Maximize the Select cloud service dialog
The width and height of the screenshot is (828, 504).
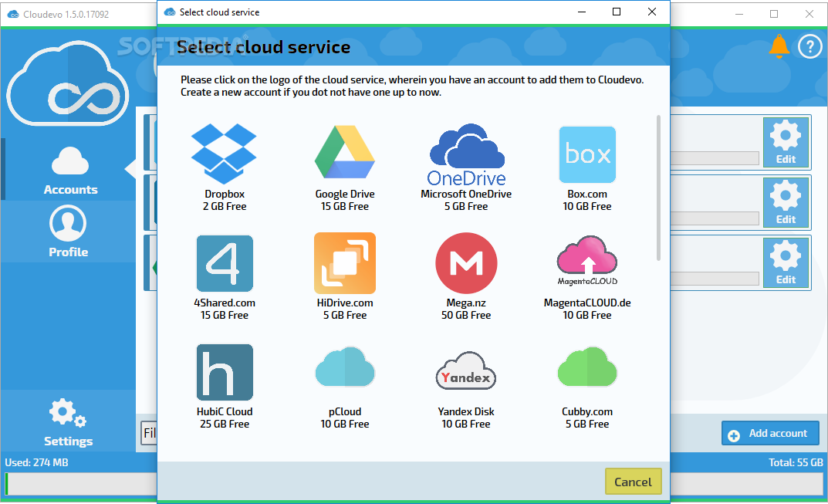617,12
